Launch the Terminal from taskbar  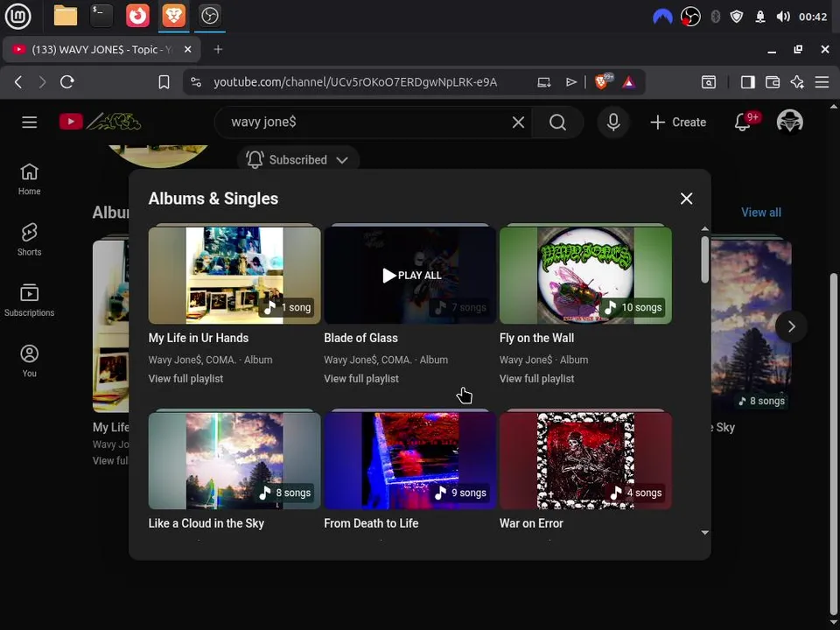tap(101, 16)
